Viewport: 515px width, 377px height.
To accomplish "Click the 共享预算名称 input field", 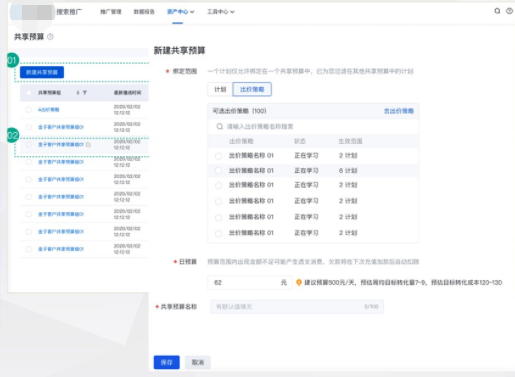I will pos(297,307).
